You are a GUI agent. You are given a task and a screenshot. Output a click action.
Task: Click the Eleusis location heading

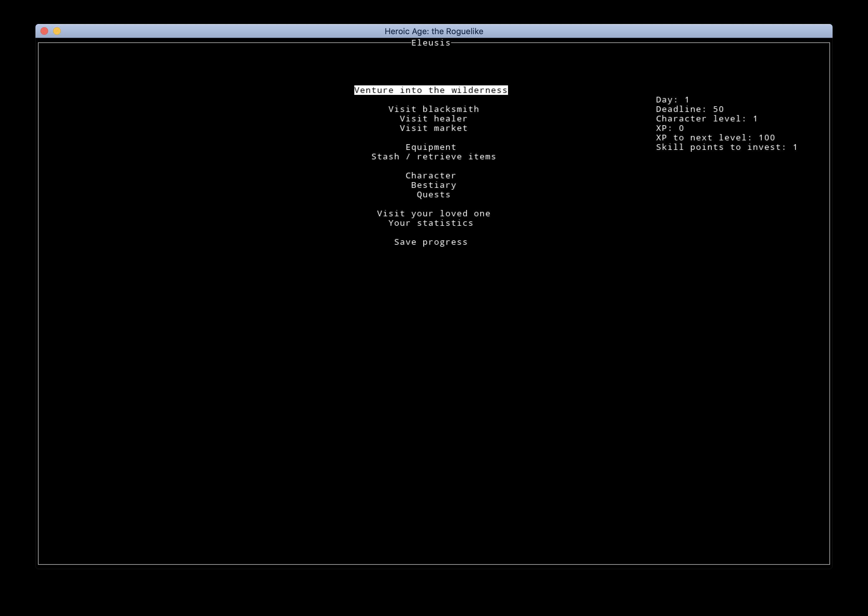point(431,42)
